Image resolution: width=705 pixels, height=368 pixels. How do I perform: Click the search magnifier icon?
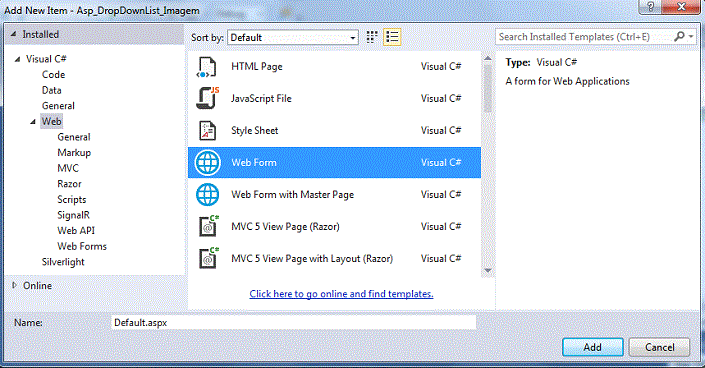pyautogui.click(x=679, y=36)
